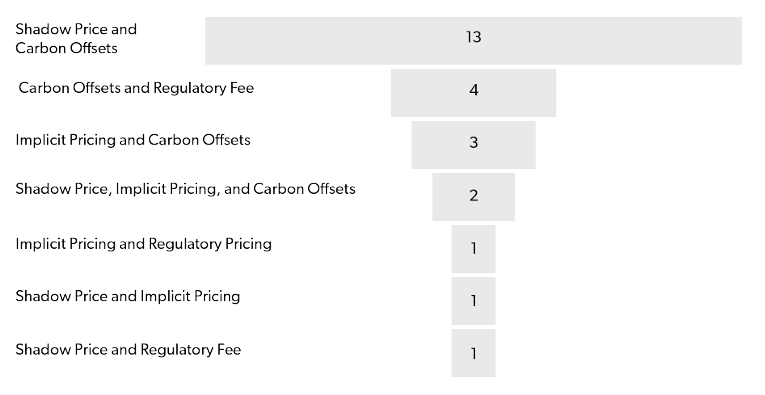Image resolution: width=765 pixels, height=395 pixels.
Task: Select the Shadow Price and Implicit Pricing label
Action: tap(127, 296)
